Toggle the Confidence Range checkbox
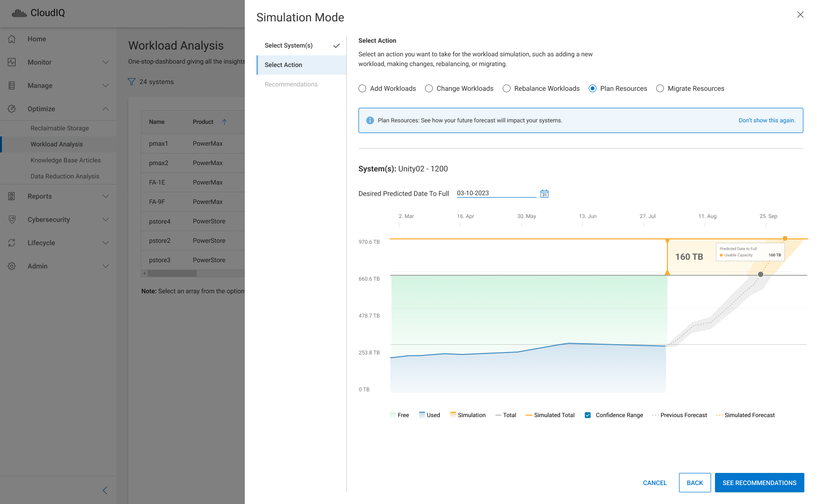The width and height of the screenshot is (816, 504). [588, 415]
